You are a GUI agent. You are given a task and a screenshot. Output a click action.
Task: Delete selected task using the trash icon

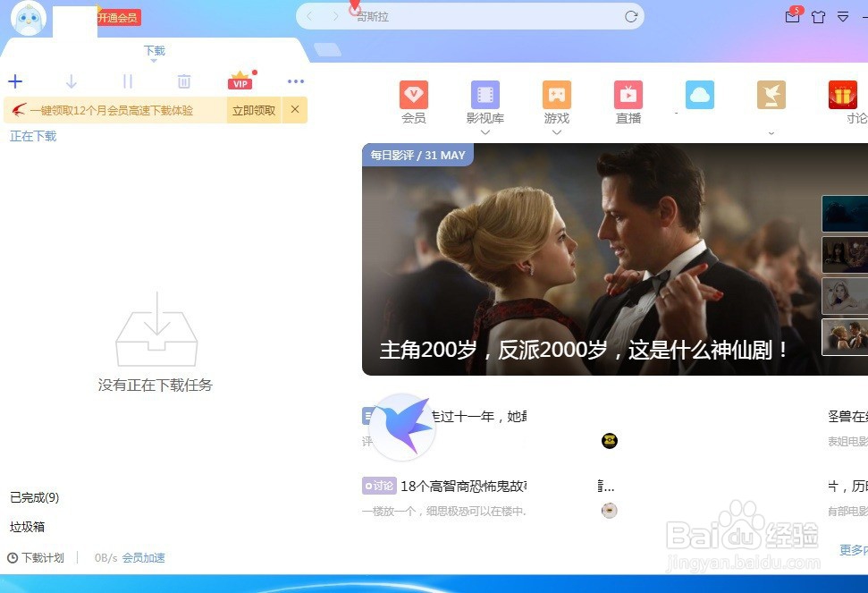pos(183,81)
